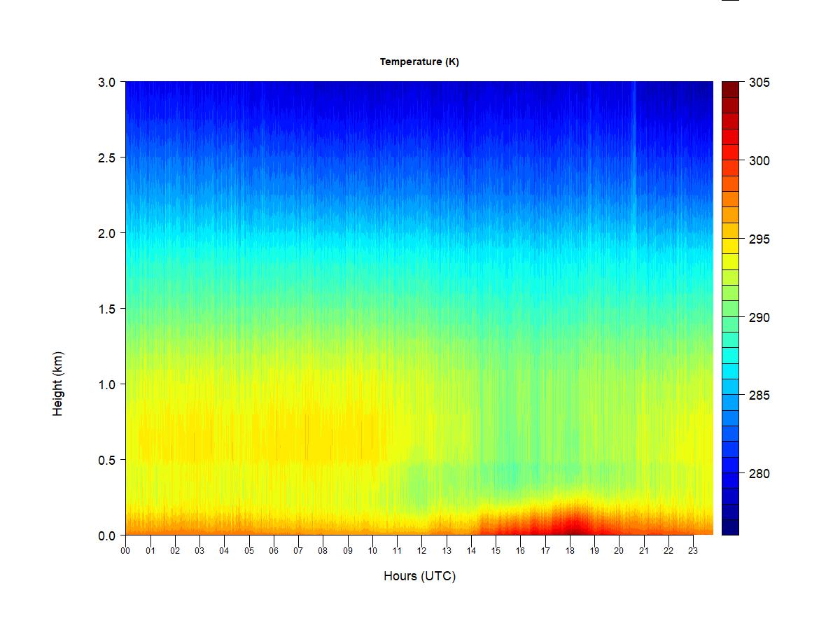Click the 295 colorbar label
This screenshot has height=630, width=840.
pyautogui.click(x=759, y=239)
